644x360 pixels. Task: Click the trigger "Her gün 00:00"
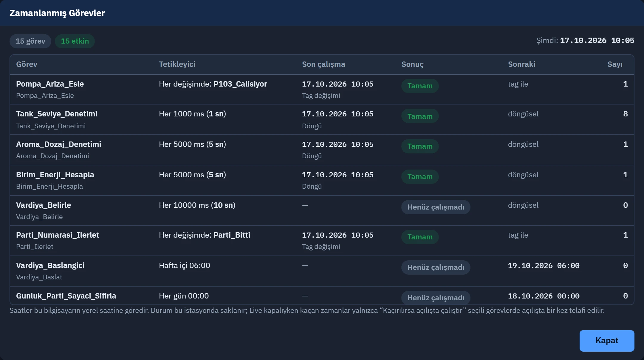184,296
